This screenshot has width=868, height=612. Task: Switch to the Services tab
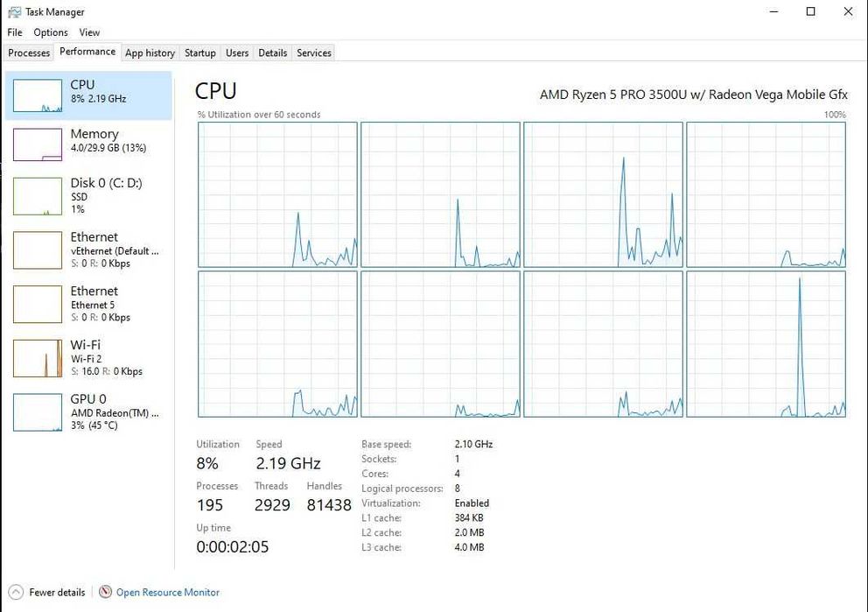314,53
